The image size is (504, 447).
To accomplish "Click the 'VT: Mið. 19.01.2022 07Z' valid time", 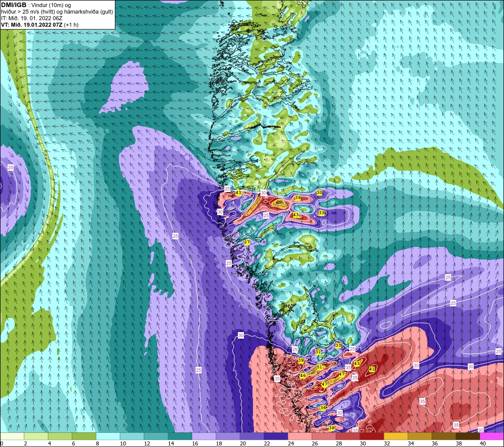I will pyautogui.click(x=31, y=25).
